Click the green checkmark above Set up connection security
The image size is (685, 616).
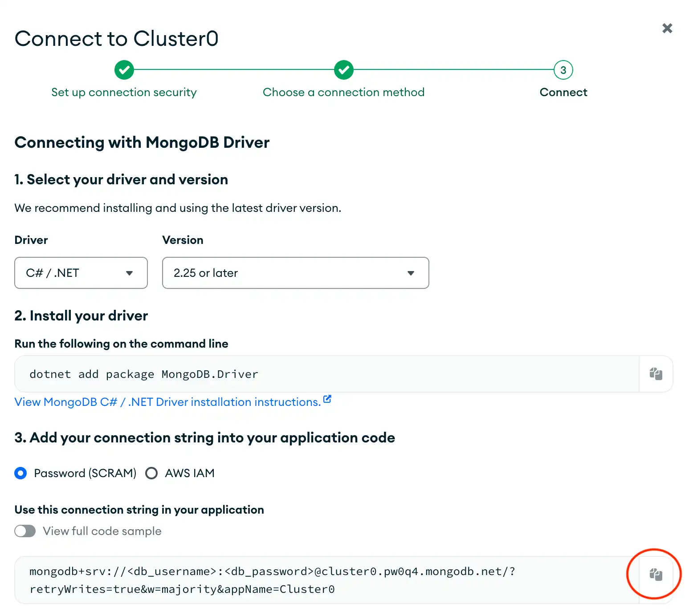(124, 70)
